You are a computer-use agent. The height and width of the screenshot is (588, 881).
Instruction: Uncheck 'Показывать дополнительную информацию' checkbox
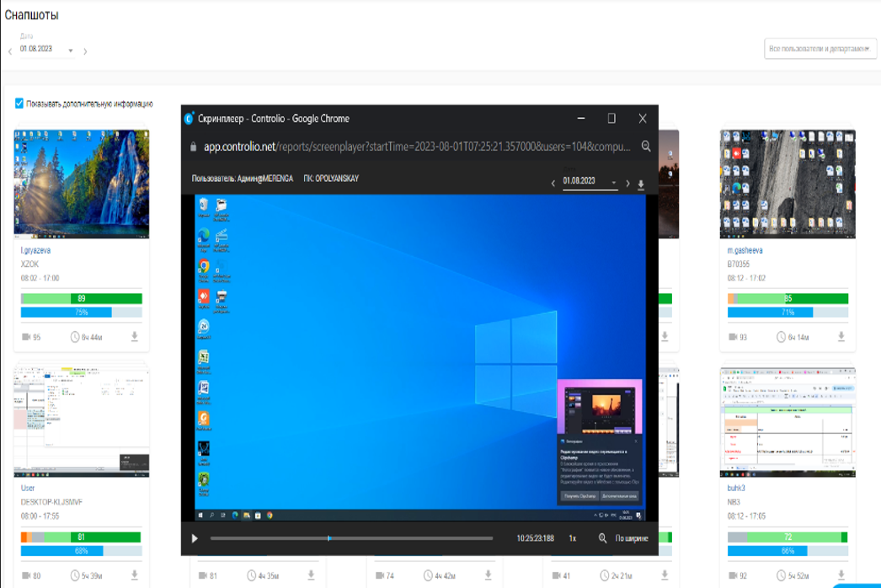click(x=19, y=104)
